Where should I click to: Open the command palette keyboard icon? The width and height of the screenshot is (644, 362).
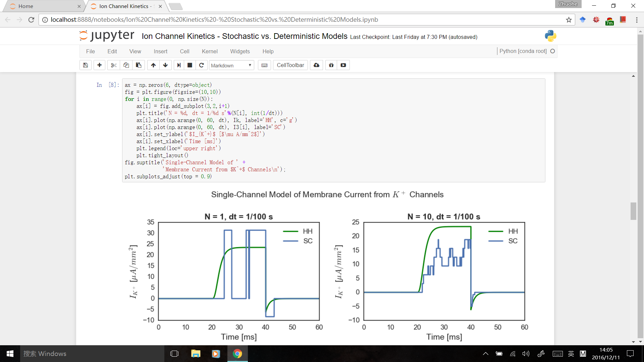(264, 65)
